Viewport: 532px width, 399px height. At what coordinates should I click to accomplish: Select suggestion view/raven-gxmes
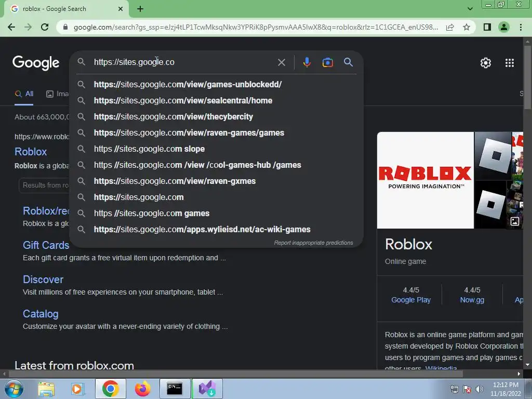point(217,181)
